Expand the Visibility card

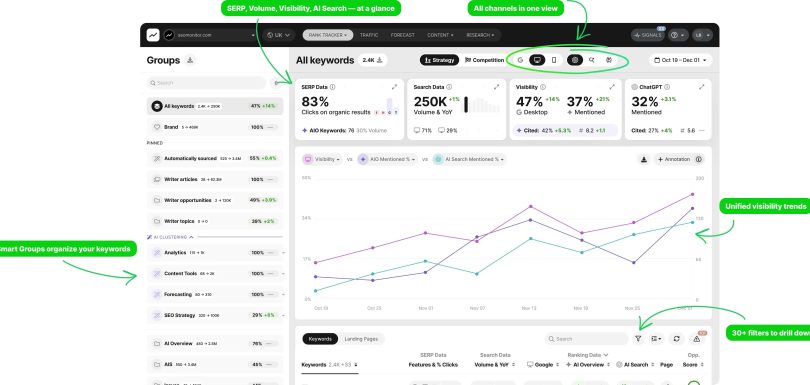tap(612, 87)
